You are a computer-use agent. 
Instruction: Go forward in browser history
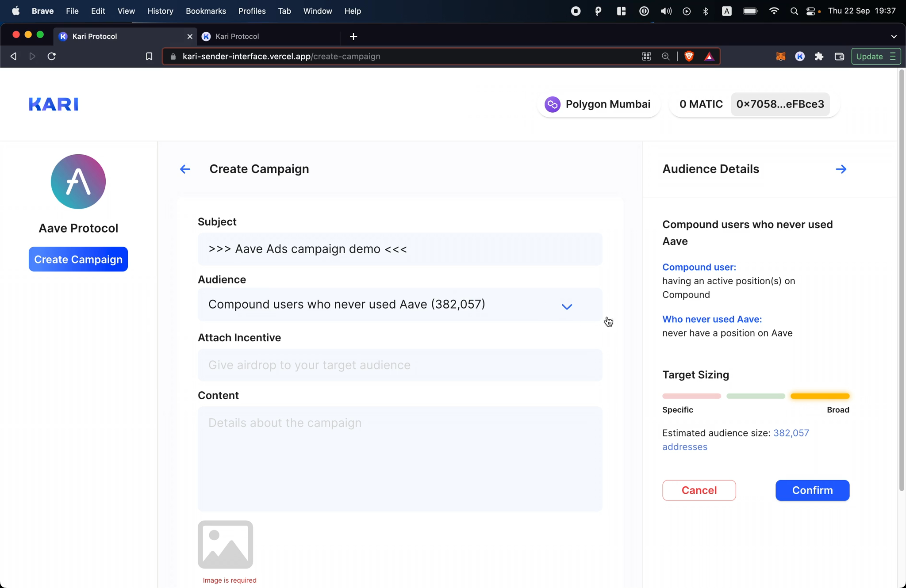click(32, 56)
